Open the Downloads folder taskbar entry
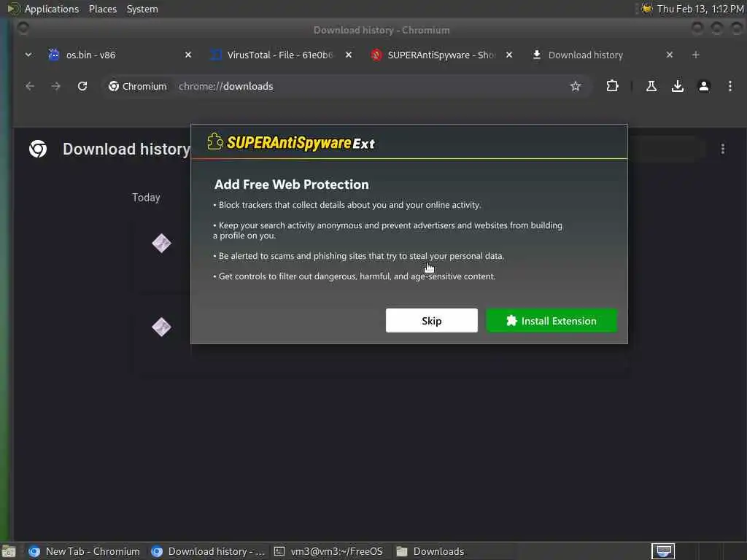Screen dimensions: 747x560 pos(430,551)
